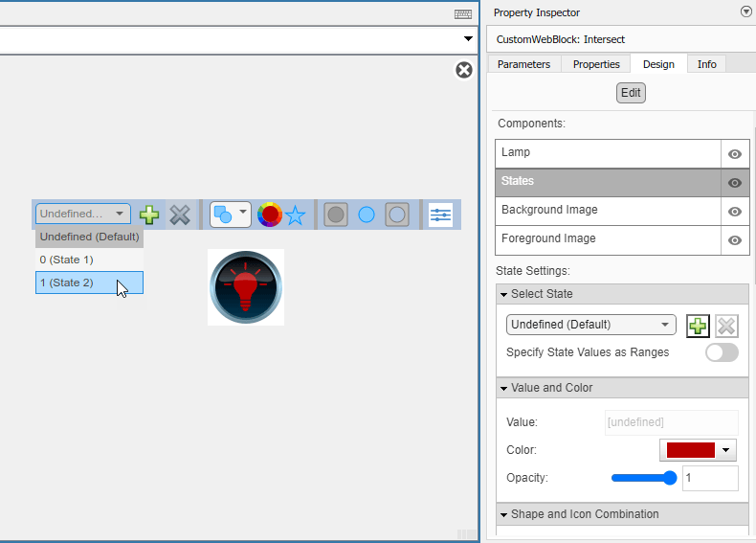The height and width of the screenshot is (543, 756).
Task: Select the Lamp component row
Action: click(x=608, y=153)
